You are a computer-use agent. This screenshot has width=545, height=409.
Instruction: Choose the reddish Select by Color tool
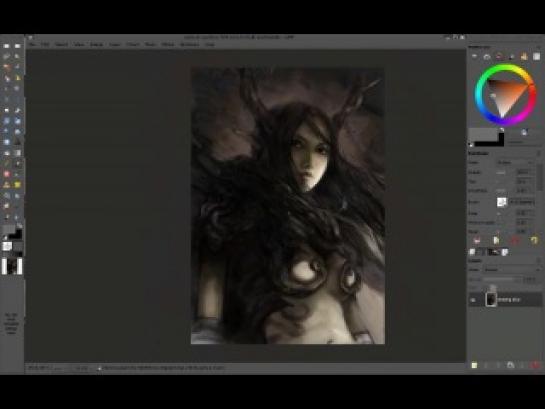pos(7,67)
